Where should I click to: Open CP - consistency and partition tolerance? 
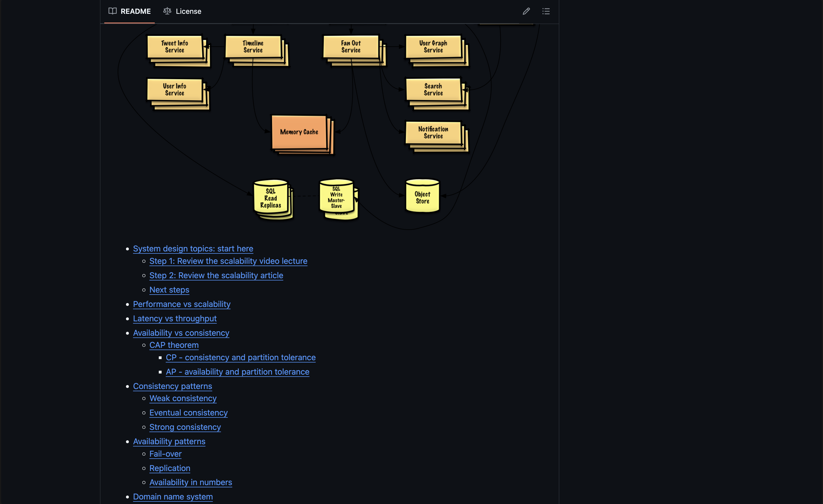pyautogui.click(x=241, y=357)
